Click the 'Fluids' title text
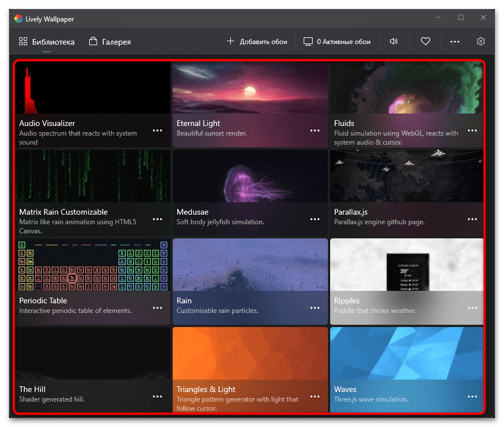Viewport: 504px width, 427px height. 344,123
